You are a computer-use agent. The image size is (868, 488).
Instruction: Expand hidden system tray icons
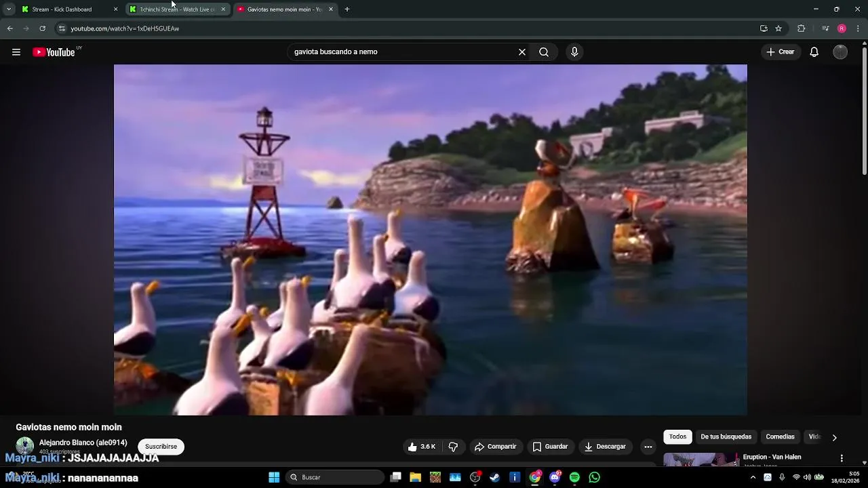[753, 477]
